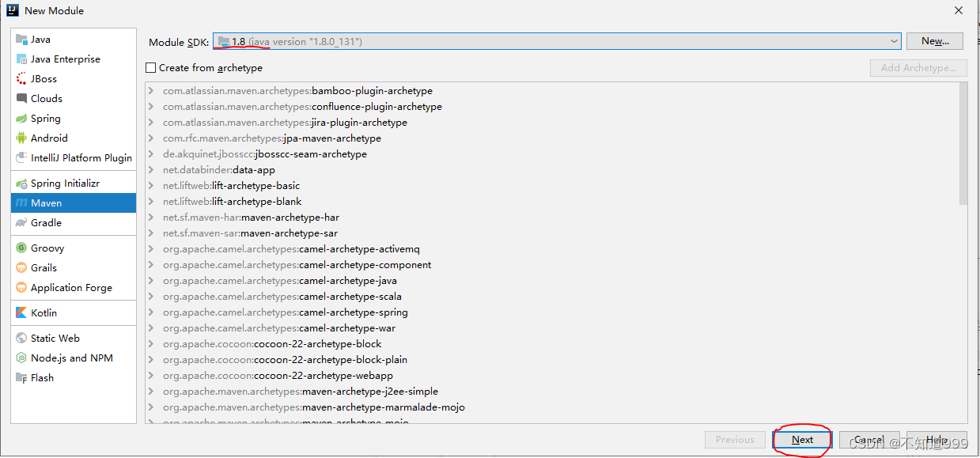Click the Java folder icon in sidebar

click(21, 40)
